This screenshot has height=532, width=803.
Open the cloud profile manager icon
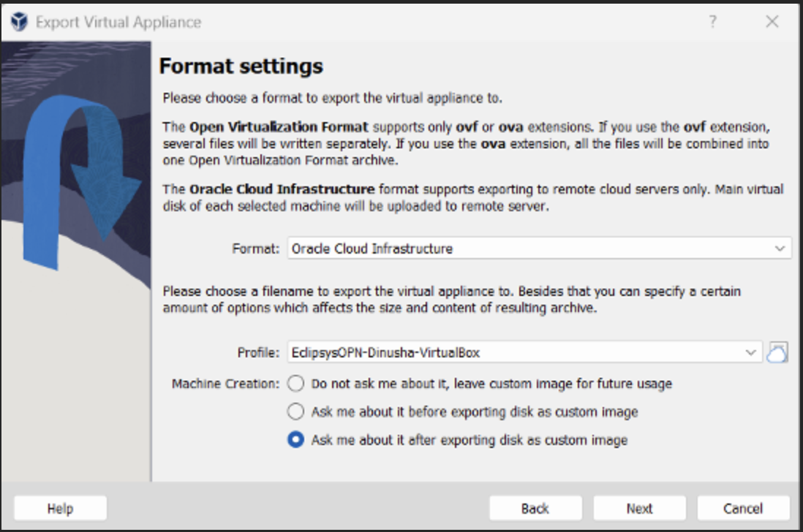(x=777, y=352)
